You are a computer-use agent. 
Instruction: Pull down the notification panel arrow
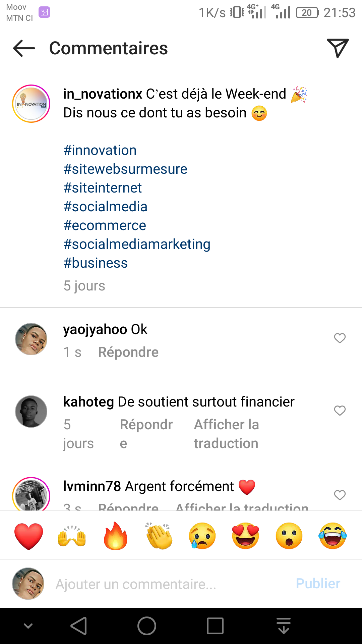284,626
